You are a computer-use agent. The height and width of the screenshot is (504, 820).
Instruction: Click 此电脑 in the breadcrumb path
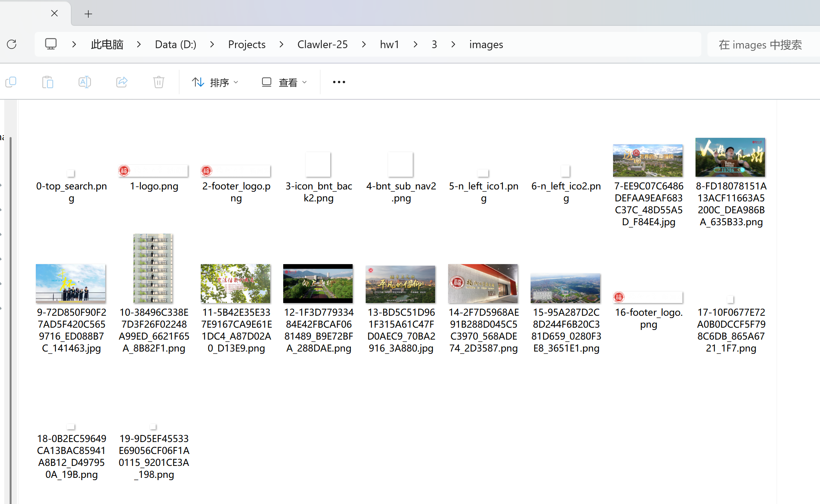tap(107, 45)
